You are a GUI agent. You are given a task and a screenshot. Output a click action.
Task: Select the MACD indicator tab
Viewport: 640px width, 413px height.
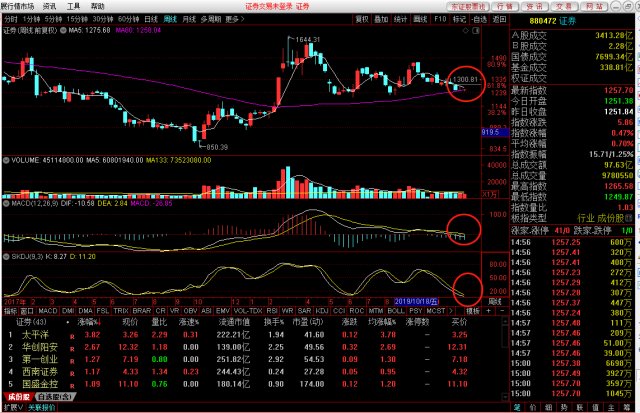28,310
